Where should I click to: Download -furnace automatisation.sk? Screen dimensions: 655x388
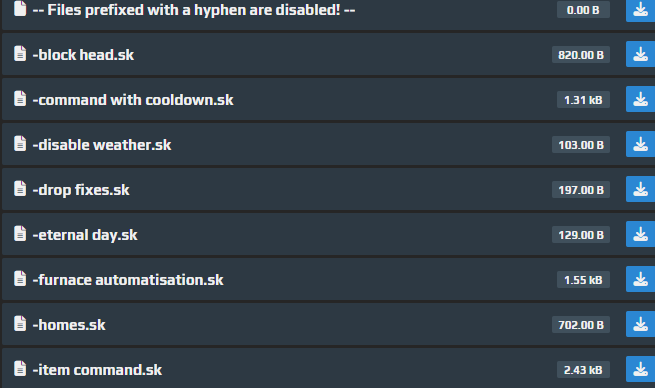(x=640, y=279)
